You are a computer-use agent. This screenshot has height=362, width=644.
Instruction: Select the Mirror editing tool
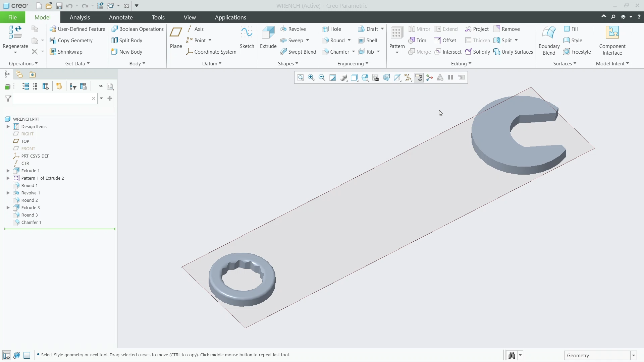tap(419, 29)
